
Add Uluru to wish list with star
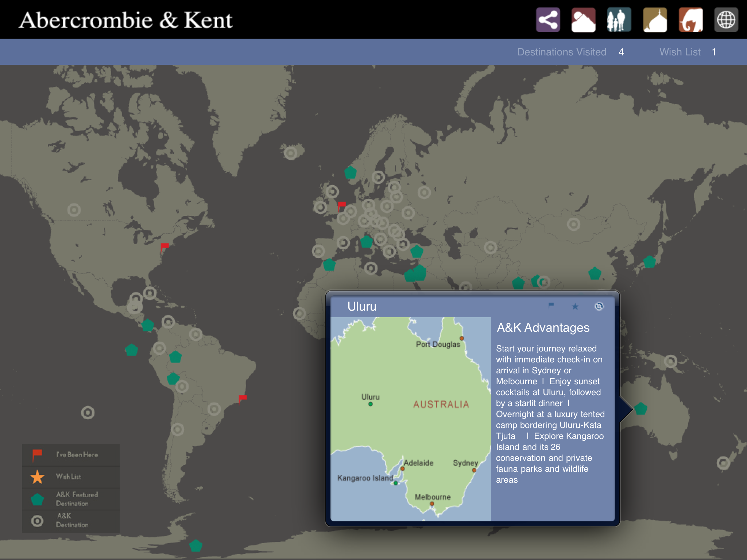click(x=575, y=306)
